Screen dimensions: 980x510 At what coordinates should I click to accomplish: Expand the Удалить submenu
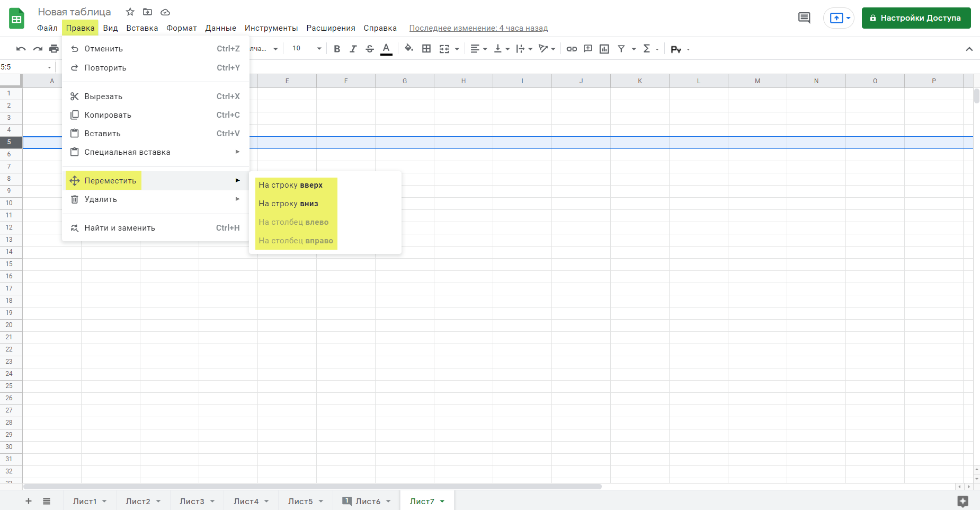(x=155, y=199)
